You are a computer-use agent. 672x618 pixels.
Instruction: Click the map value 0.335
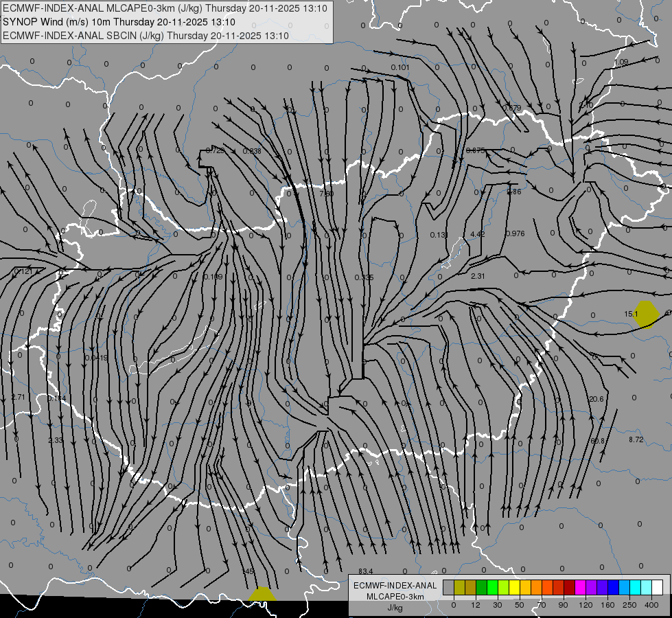(x=364, y=277)
